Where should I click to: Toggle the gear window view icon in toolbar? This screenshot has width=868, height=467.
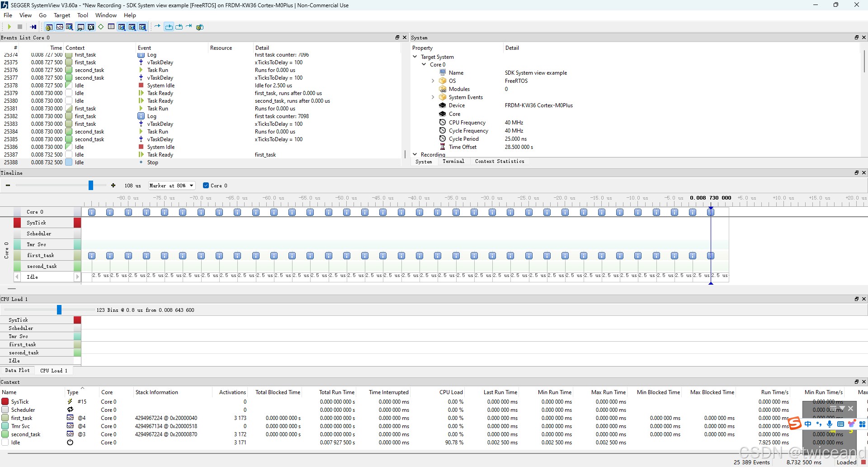tap(49, 27)
